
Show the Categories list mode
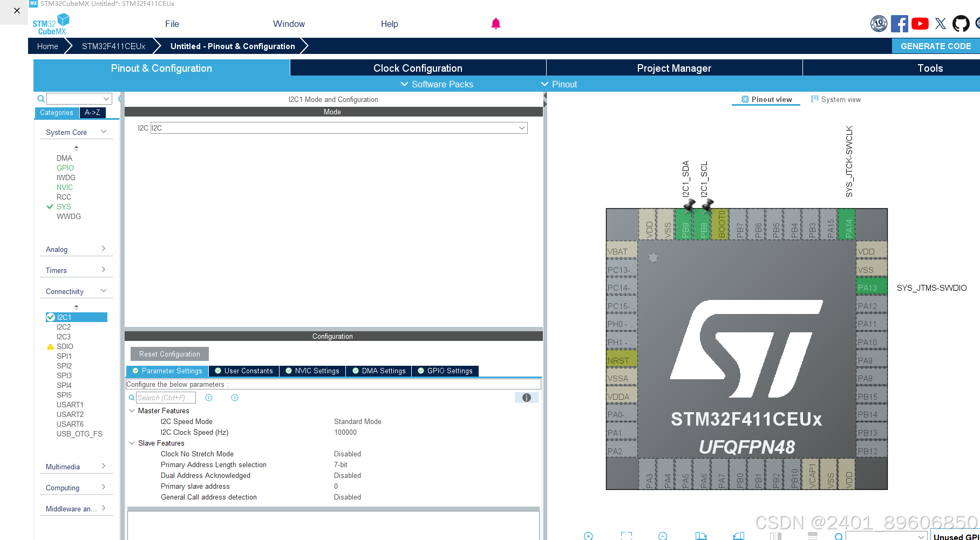(x=57, y=113)
